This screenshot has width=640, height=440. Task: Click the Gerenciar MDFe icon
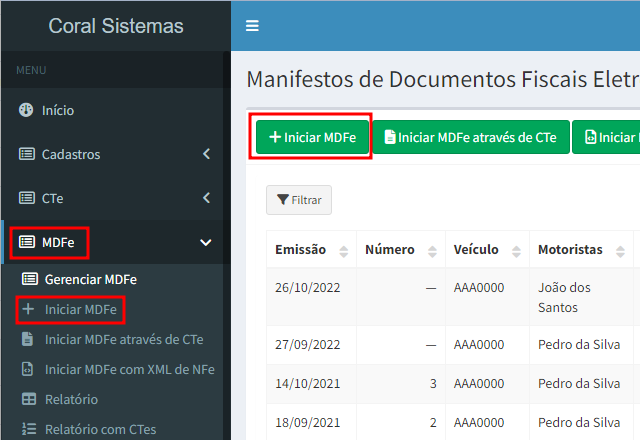[30, 279]
